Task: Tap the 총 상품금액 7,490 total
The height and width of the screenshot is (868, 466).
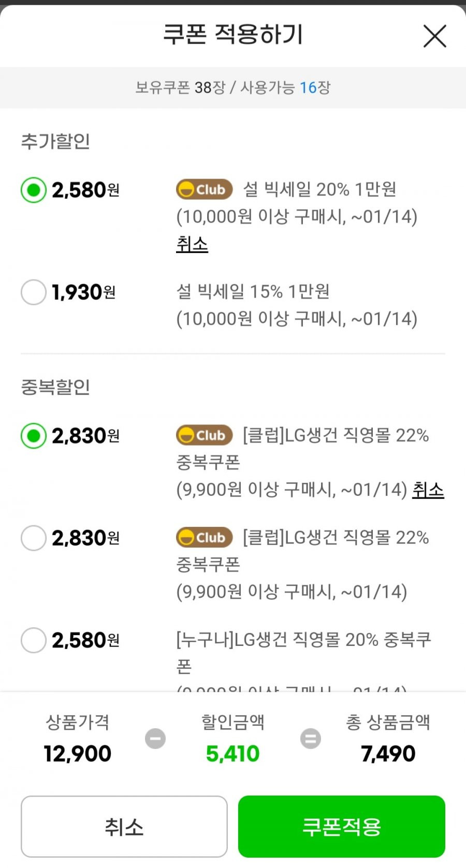Action: [388, 754]
